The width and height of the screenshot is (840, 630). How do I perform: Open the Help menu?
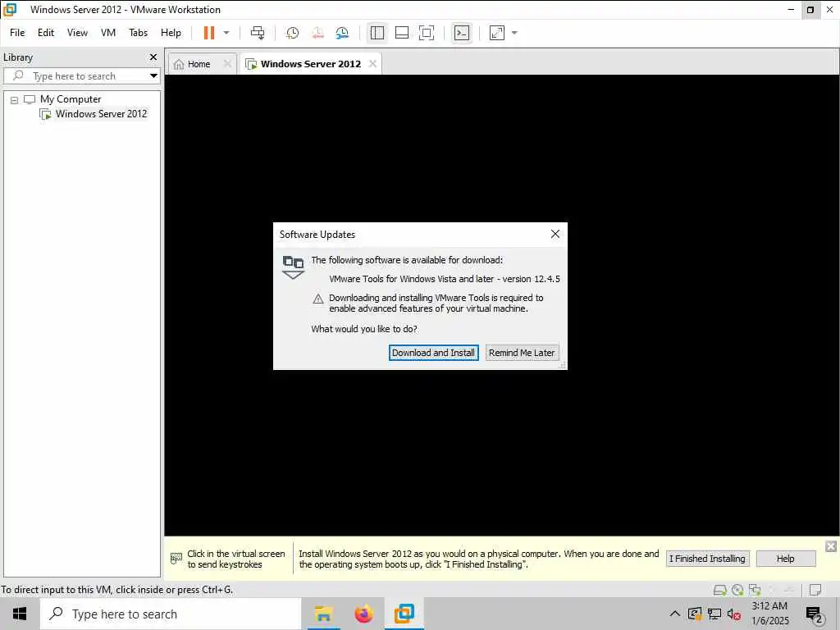tap(171, 33)
